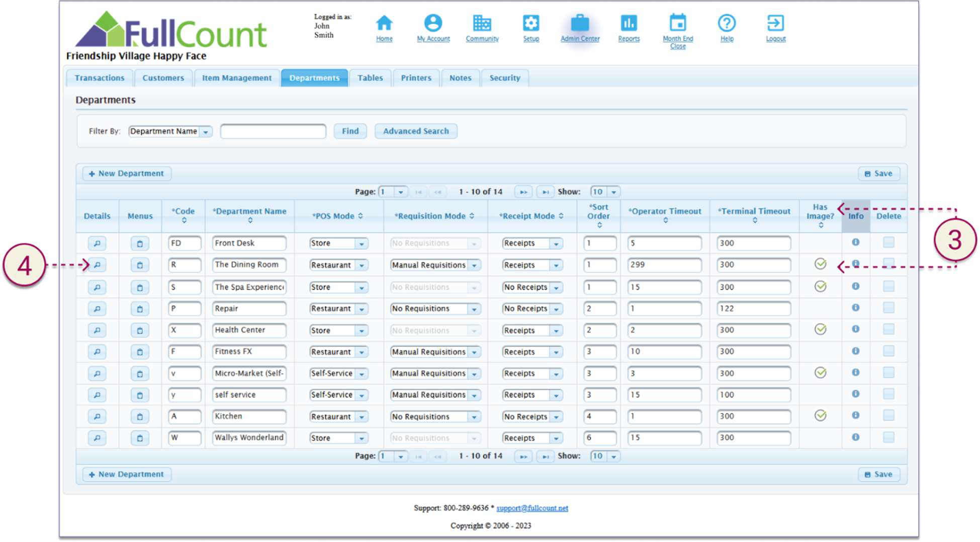Open details for The Dining Room
980x542 pixels.
point(97,265)
